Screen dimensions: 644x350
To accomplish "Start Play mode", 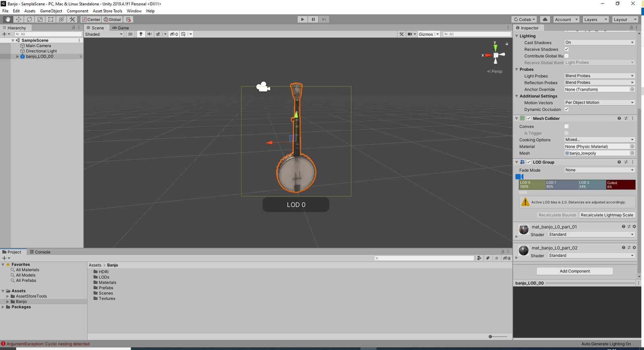I will coord(302,19).
